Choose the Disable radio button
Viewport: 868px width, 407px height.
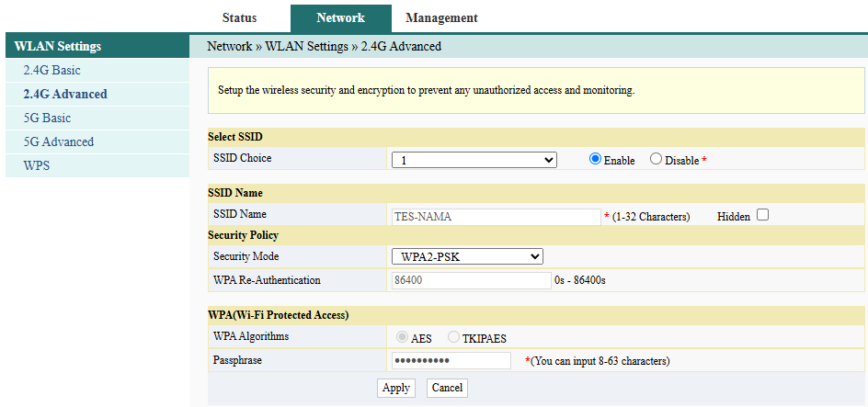tap(656, 159)
